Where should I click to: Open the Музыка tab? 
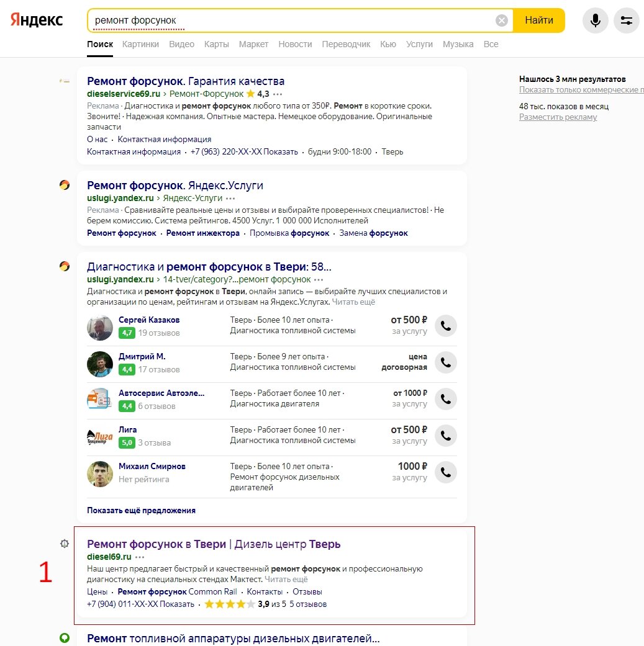coord(458,44)
